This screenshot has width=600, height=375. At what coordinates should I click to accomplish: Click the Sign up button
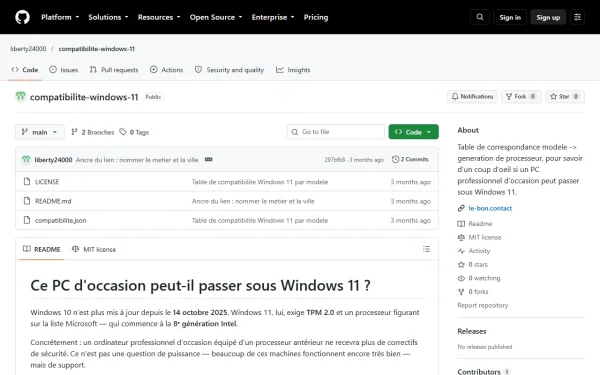(548, 17)
